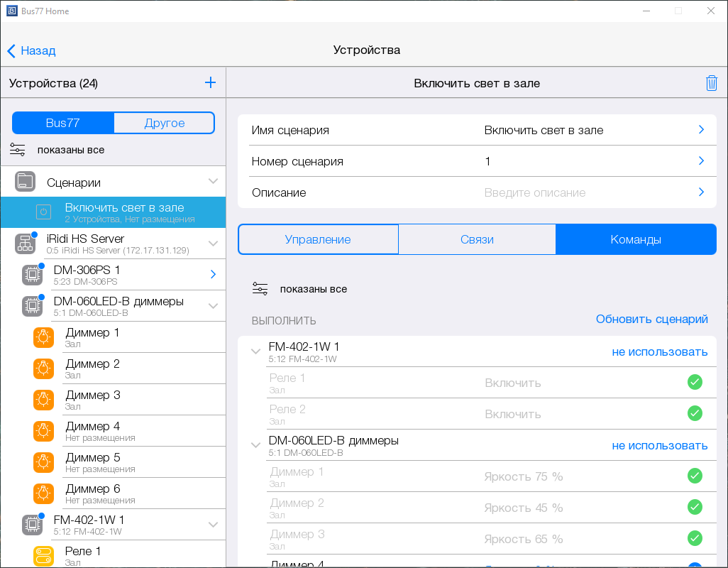
Task: Open the filter icon in devices sidebar
Action: click(x=18, y=150)
